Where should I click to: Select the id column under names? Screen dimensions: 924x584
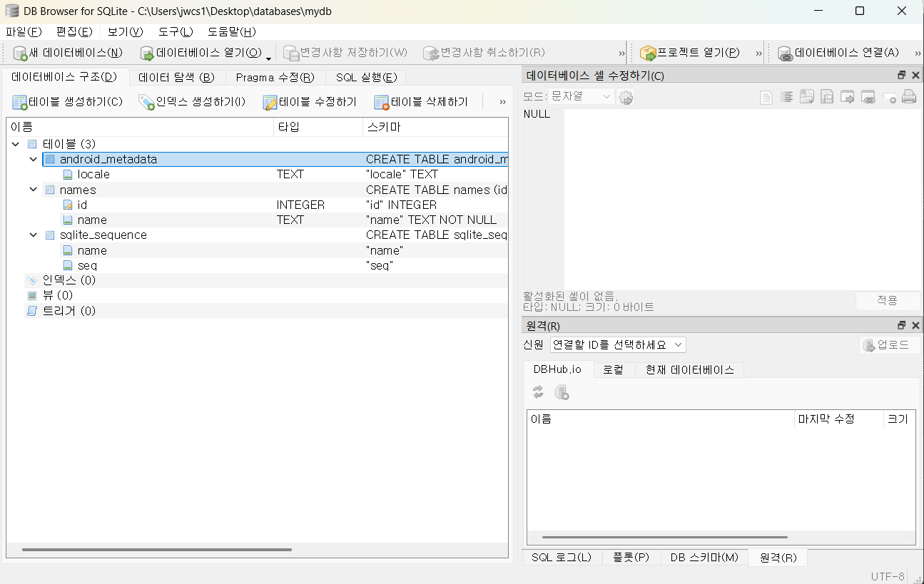pos(257,205)
